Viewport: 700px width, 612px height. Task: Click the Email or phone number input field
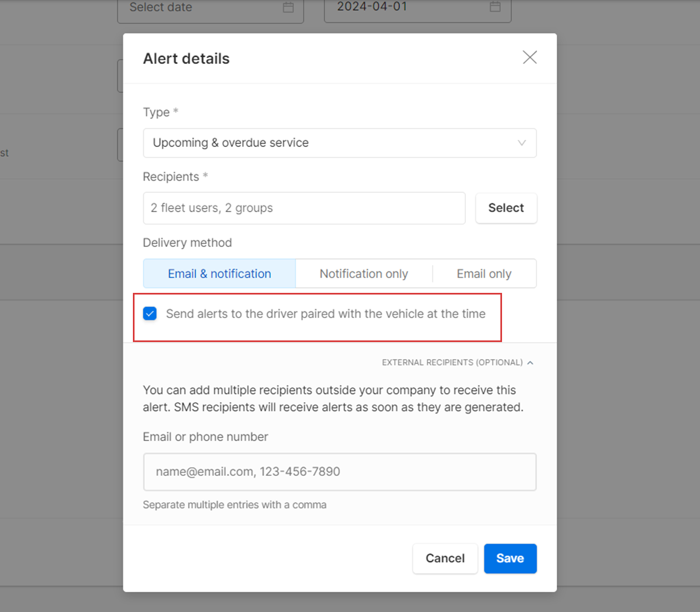pyautogui.click(x=340, y=472)
